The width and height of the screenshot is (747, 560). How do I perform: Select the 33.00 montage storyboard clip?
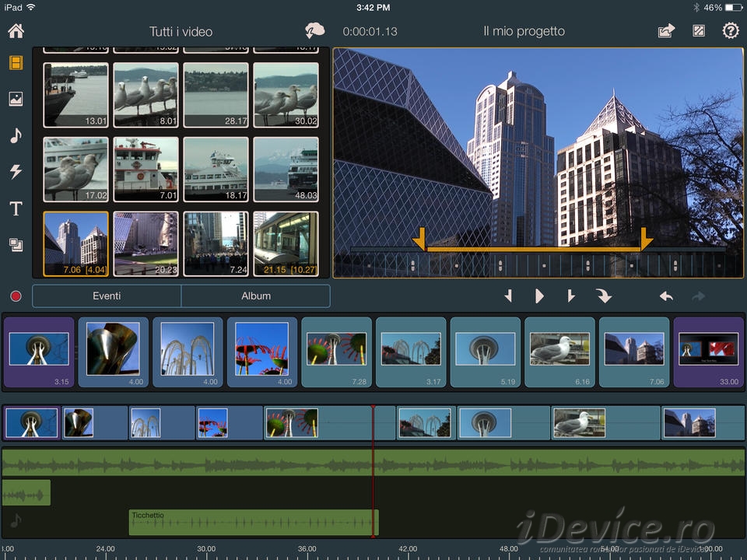[708, 352]
